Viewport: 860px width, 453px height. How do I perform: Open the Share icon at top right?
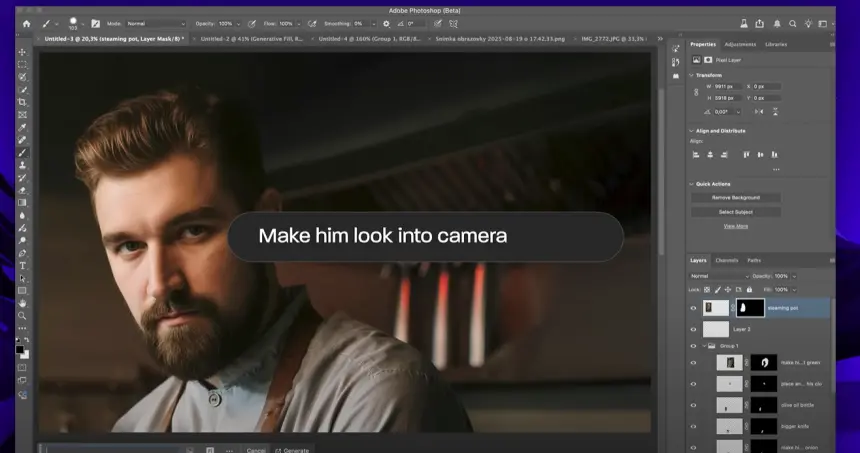[x=760, y=23]
